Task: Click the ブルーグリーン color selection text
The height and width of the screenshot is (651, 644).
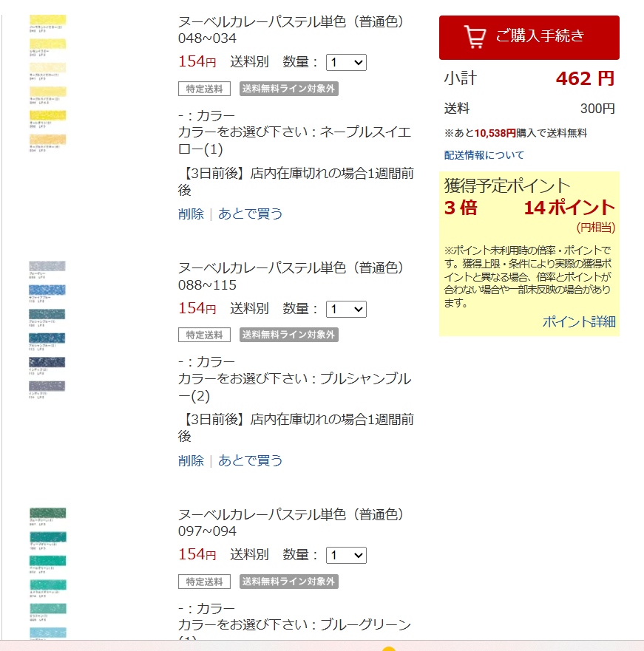Action: click(x=294, y=630)
